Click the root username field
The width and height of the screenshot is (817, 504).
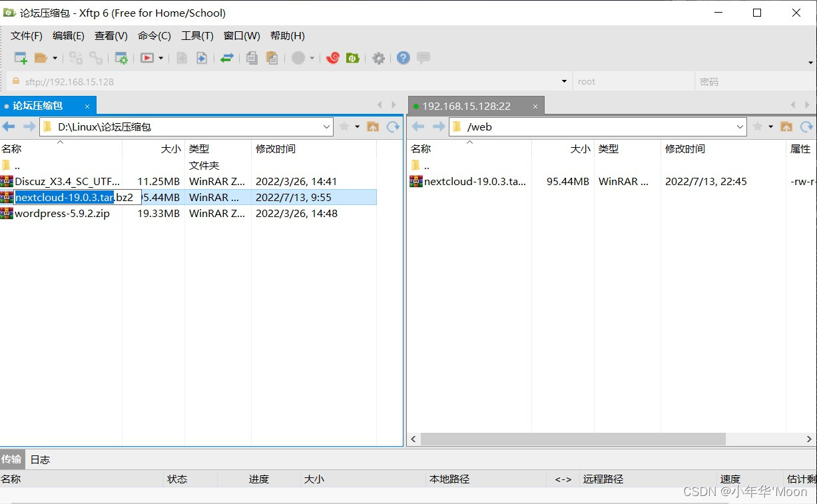pos(633,82)
